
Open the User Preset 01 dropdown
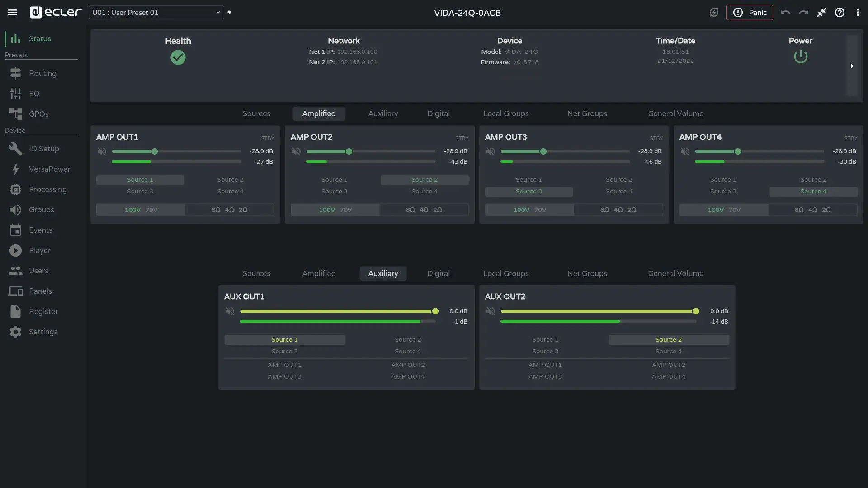(x=156, y=13)
